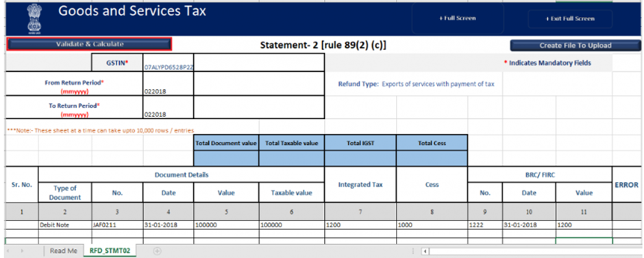Click the Statement-2 rule 89(2)(c) title

pyautogui.click(x=323, y=46)
